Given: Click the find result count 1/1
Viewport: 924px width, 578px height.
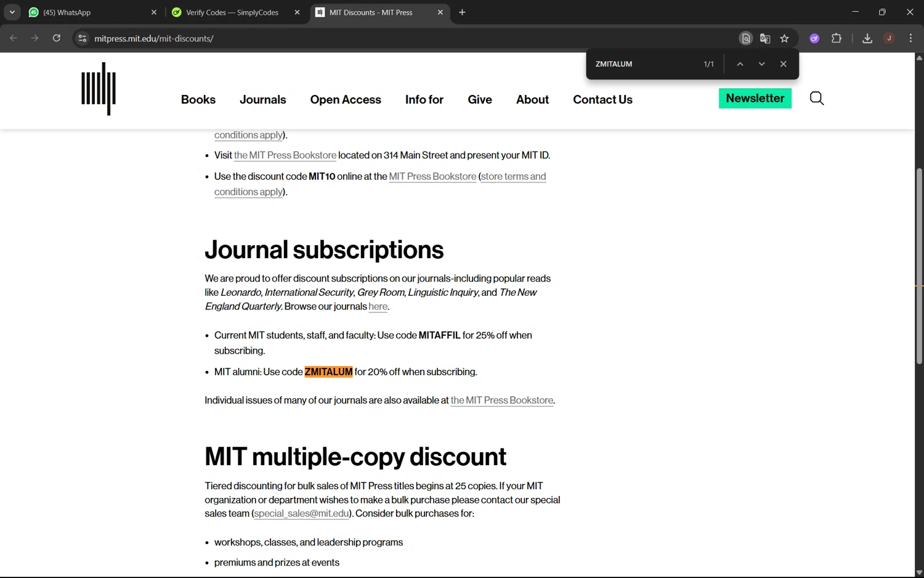Looking at the screenshot, I should [708, 64].
